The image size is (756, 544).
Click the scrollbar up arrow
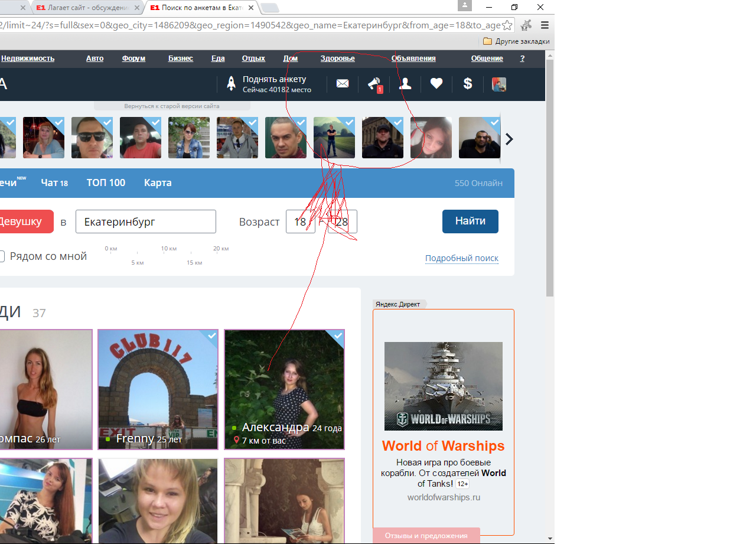tap(550, 55)
